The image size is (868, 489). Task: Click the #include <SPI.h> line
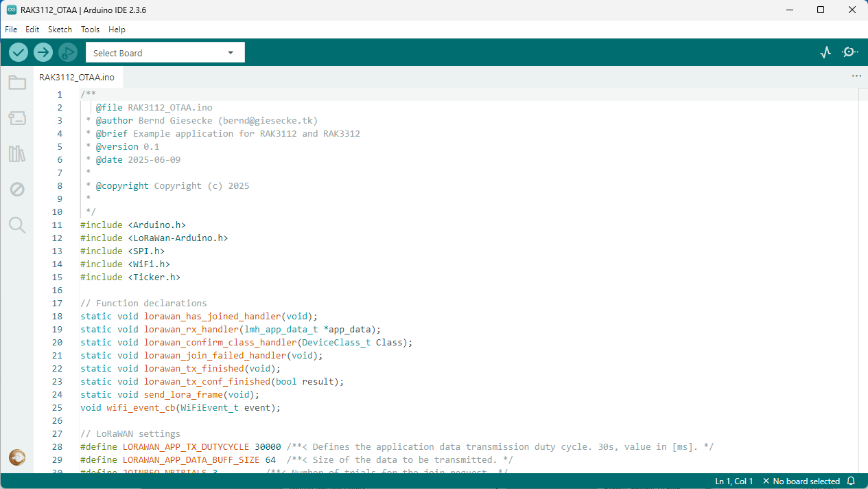click(123, 251)
